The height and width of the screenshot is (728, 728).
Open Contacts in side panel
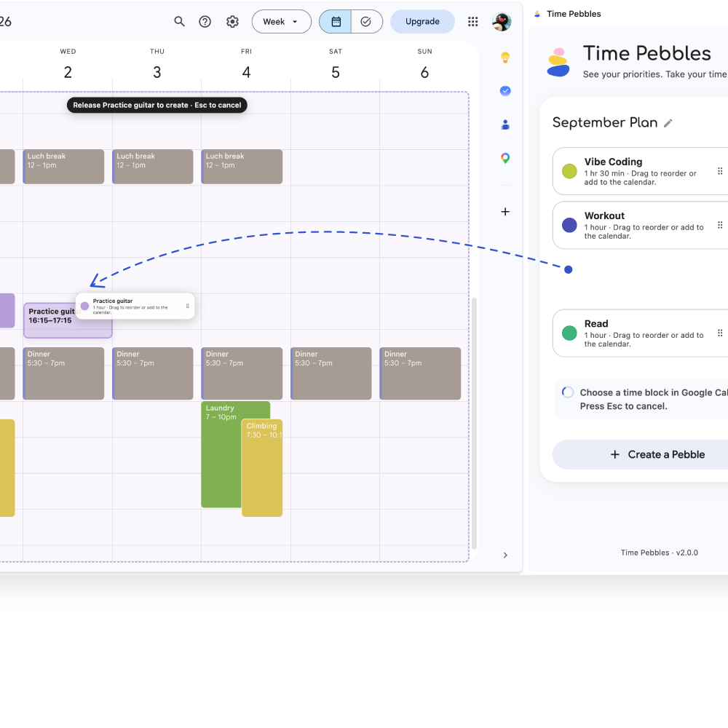pos(505,124)
